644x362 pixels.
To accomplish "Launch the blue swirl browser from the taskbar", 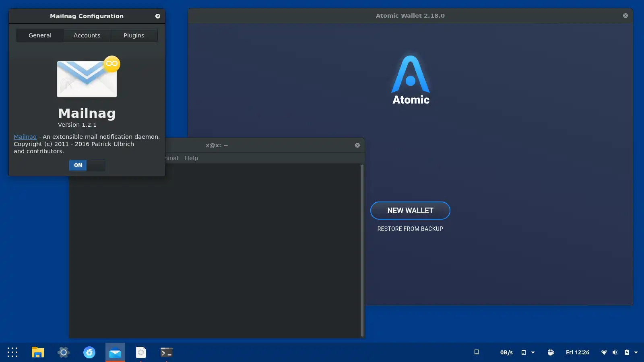I will (x=89, y=352).
